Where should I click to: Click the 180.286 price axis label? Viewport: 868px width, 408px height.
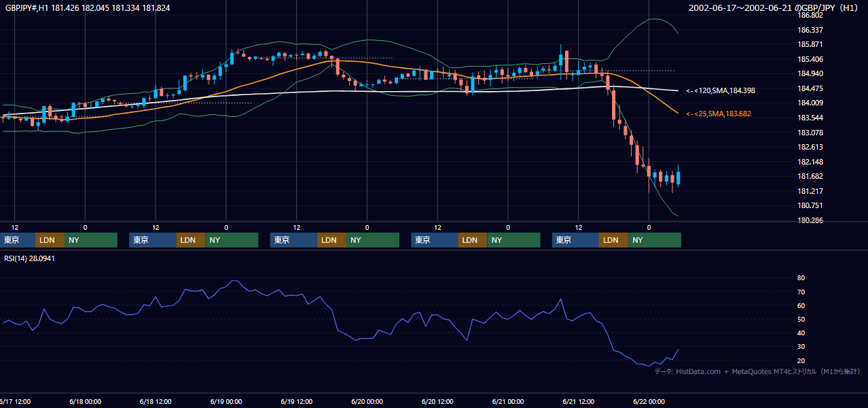[810, 220]
